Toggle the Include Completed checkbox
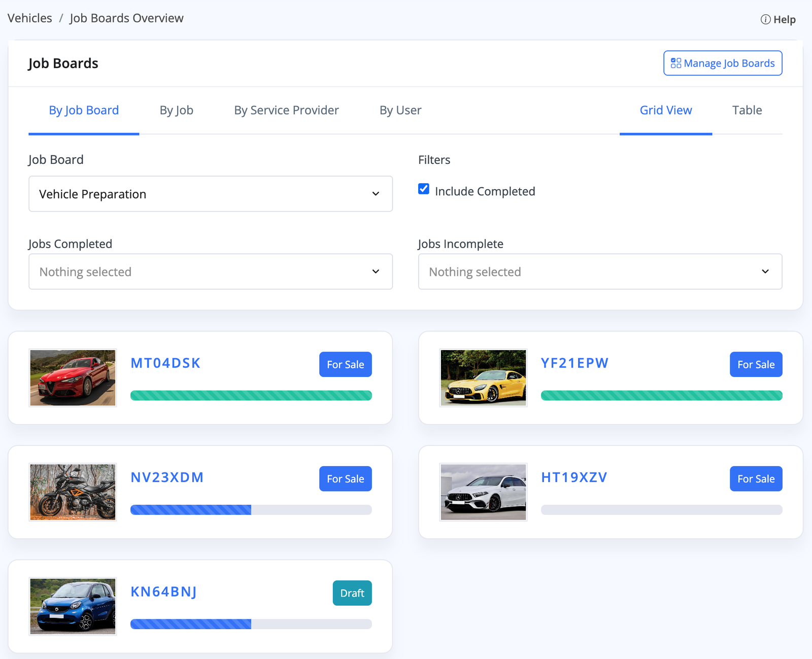Image resolution: width=812 pixels, height=659 pixels. pyautogui.click(x=424, y=189)
